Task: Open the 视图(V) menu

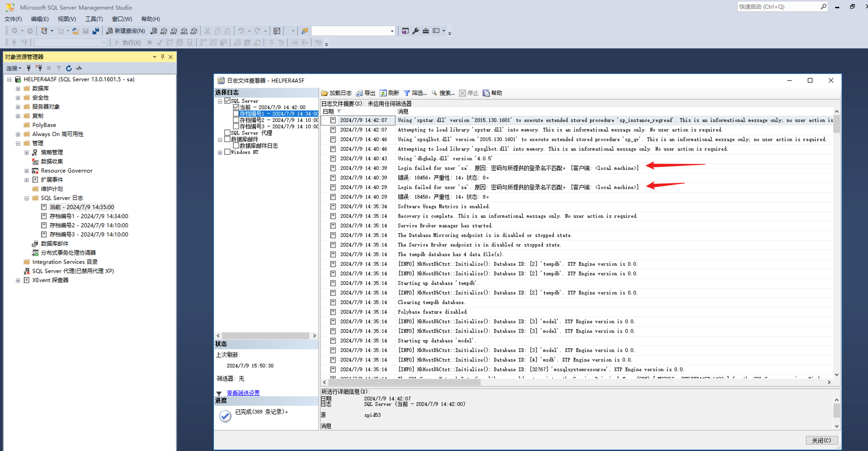Action: (67, 19)
